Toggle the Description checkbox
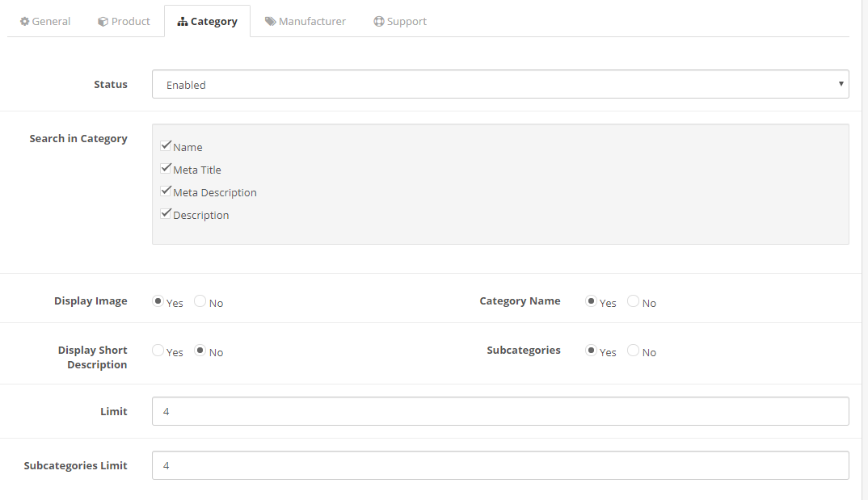Viewport: 868px width, 500px height. [x=166, y=214]
